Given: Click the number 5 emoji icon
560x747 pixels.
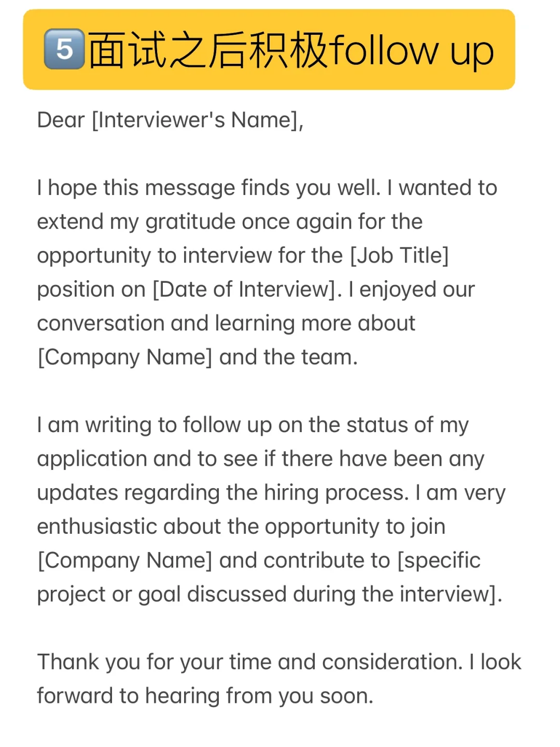Looking at the screenshot, I should click(x=64, y=49).
